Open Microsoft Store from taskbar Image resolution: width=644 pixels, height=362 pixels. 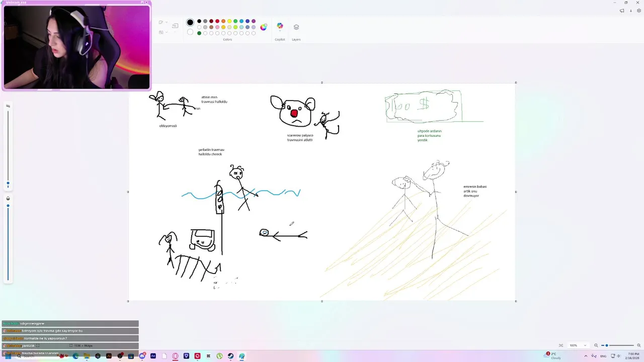tap(131, 356)
